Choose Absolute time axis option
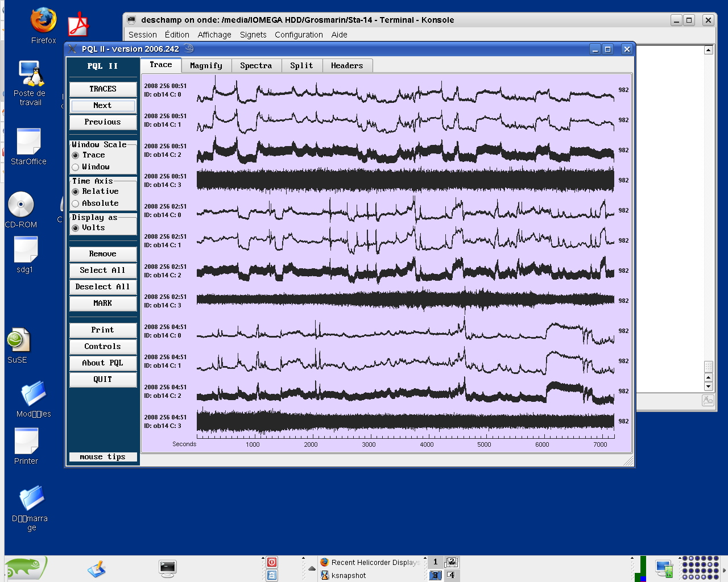This screenshot has height=582, width=728. tap(76, 203)
